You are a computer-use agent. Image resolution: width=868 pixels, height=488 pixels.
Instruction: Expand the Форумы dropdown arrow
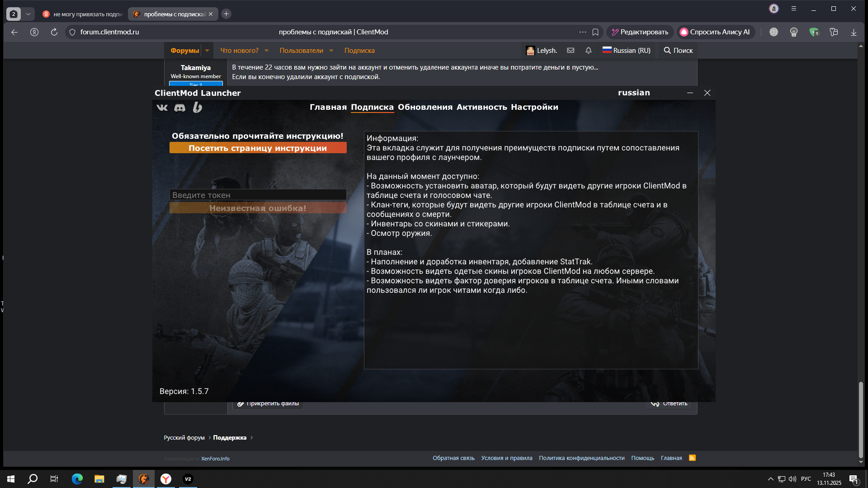click(x=207, y=51)
